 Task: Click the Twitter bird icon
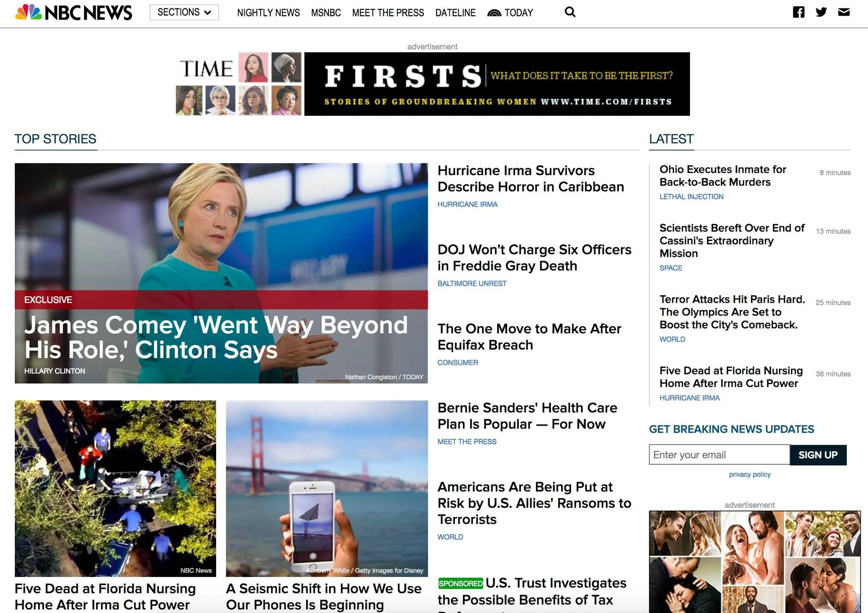pyautogui.click(x=821, y=12)
